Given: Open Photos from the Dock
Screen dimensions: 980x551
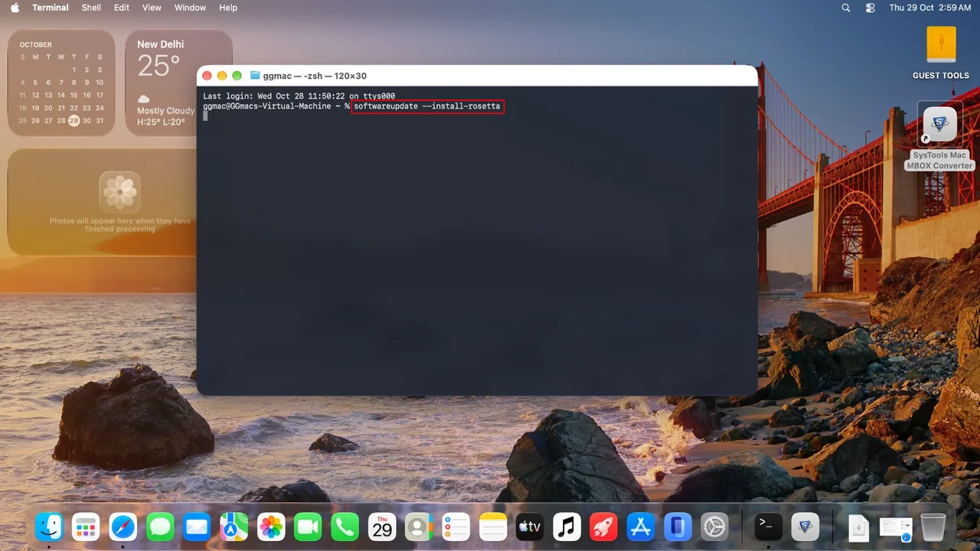Looking at the screenshot, I should 271,527.
